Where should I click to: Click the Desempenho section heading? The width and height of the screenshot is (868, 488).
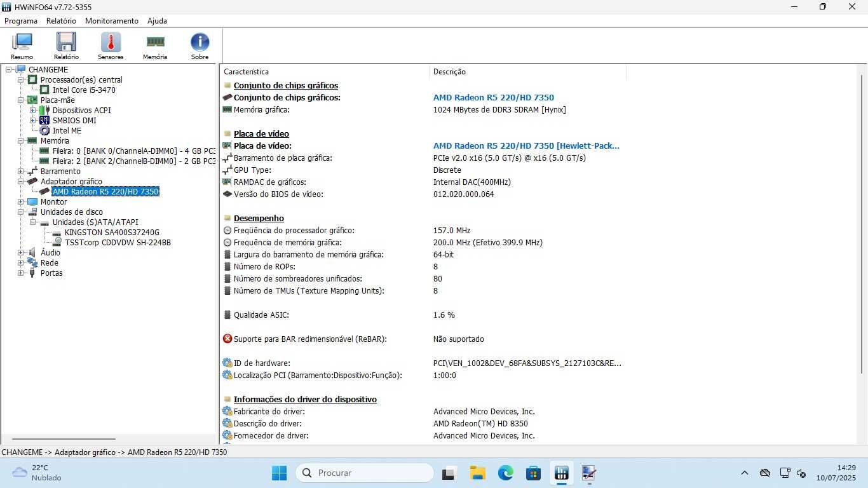click(x=259, y=218)
